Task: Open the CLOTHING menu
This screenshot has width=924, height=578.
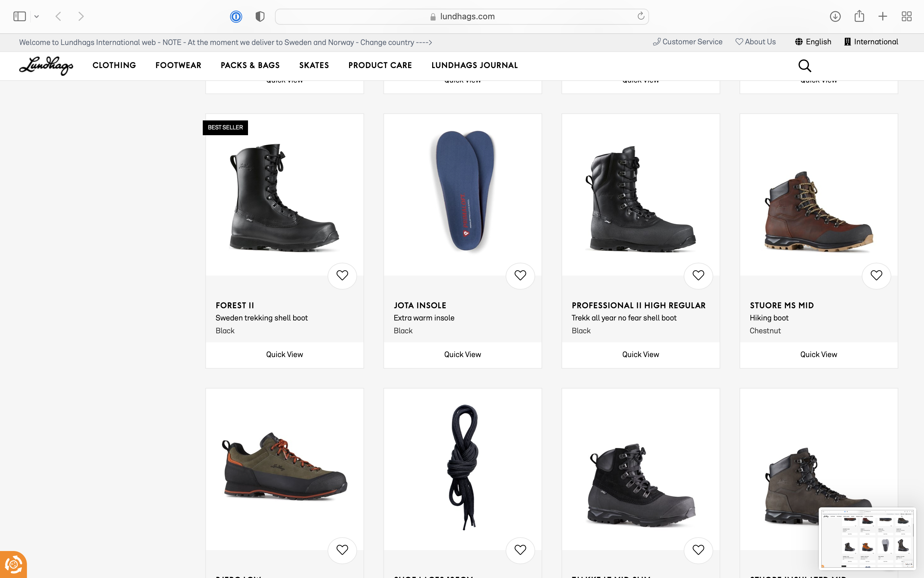Action: 114,66
